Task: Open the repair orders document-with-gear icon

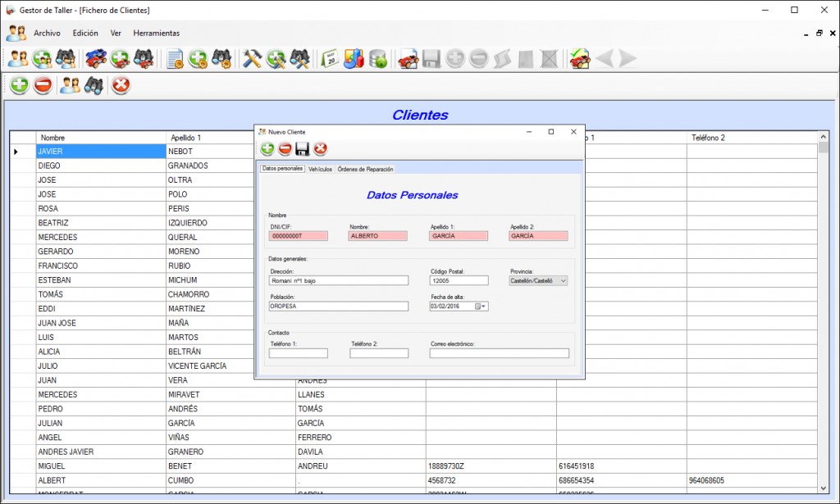Action: [x=175, y=59]
